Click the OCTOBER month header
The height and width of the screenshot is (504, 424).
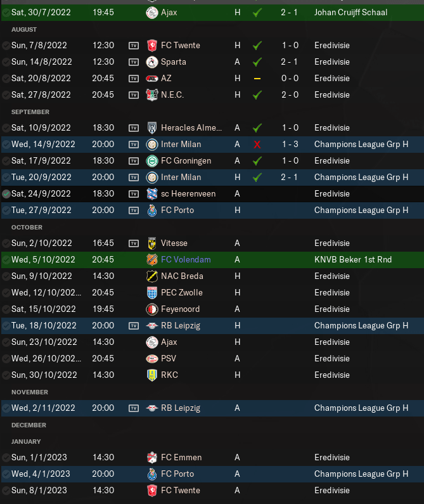click(27, 227)
